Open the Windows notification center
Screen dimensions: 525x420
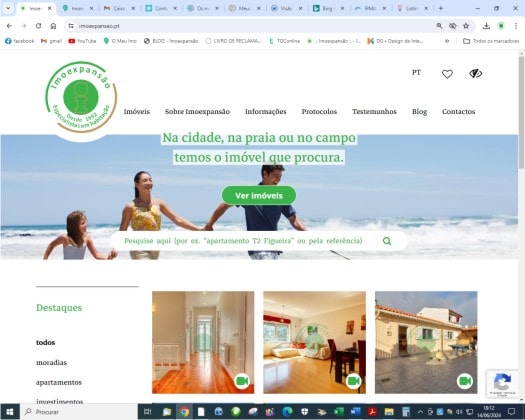click(x=511, y=412)
